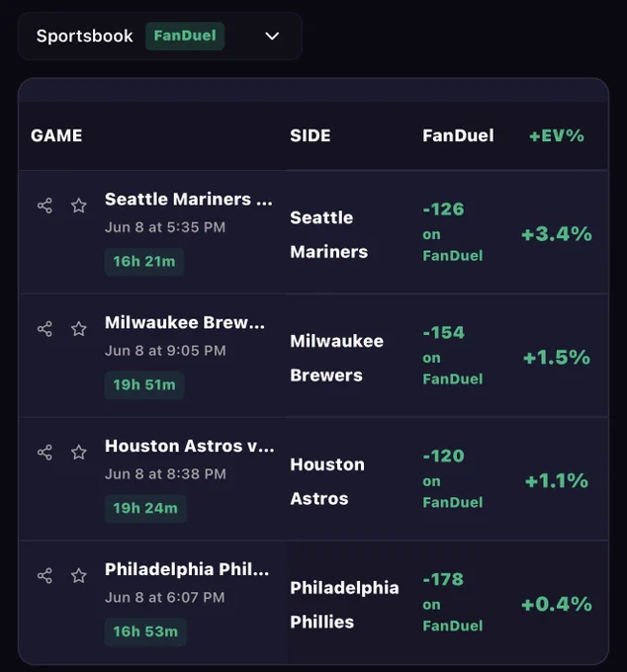Viewport: 627px width, 672px height.
Task: Star the Milwaukee Brewers game
Action: point(78,329)
